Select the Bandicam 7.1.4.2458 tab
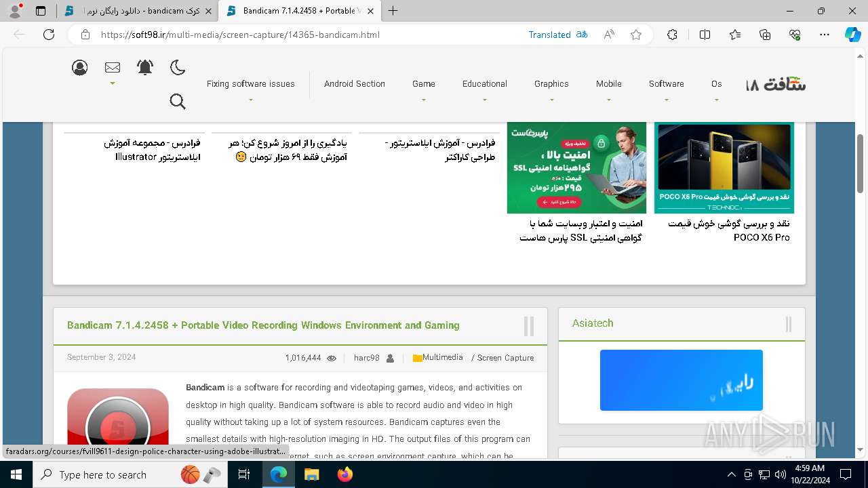The height and width of the screenshot is (488, 868). [x=300, y=11]
